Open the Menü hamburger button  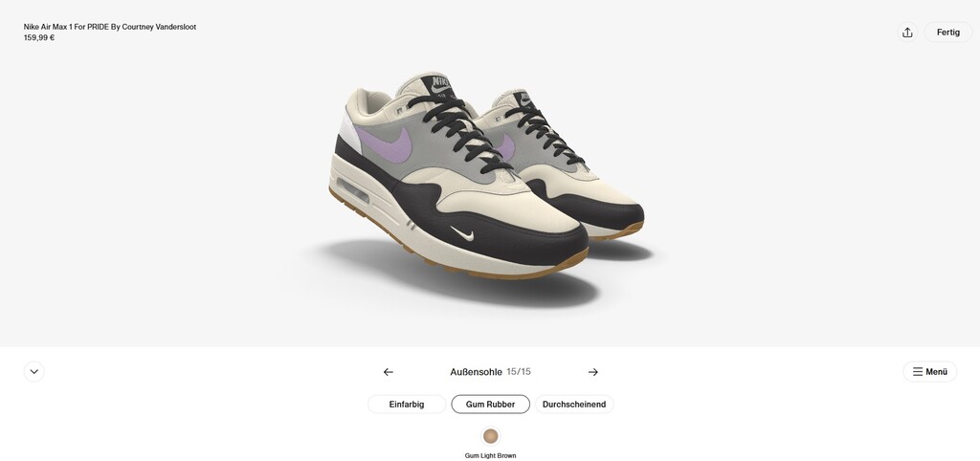(x=929, y=372)
